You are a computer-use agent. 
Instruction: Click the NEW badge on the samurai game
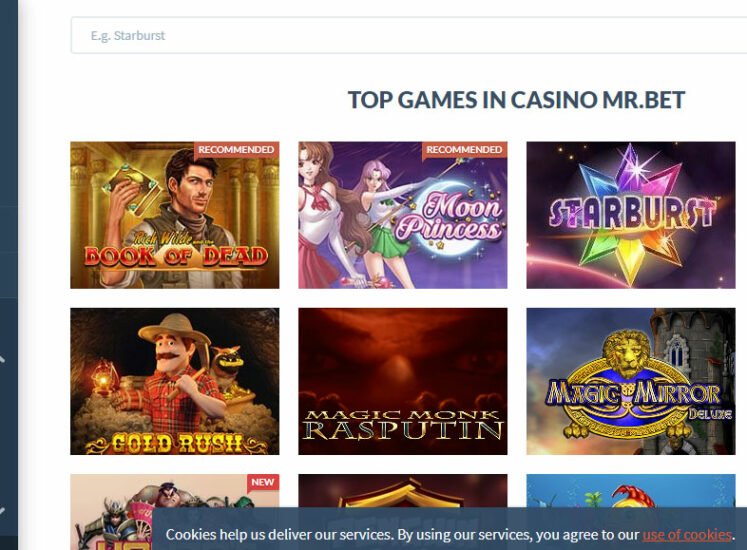coord(263,482)
